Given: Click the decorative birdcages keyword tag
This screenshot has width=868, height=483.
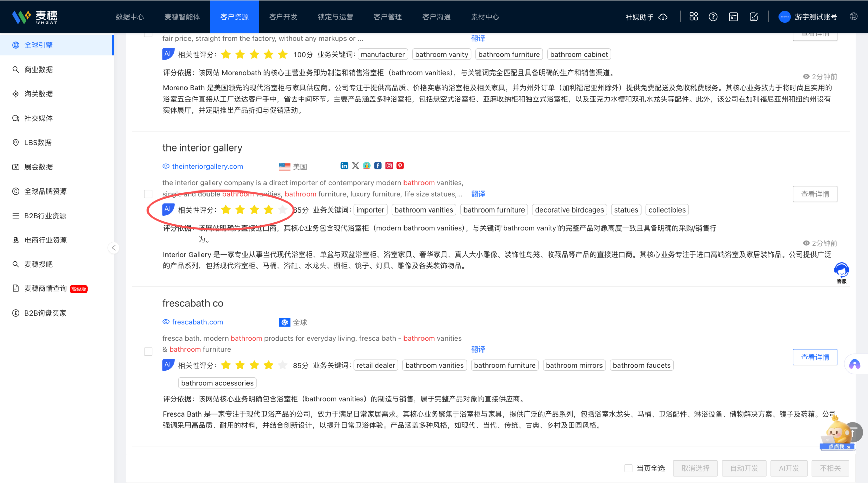Looking at the screenshot, I should pyautogui.click(x=569, y=210).
